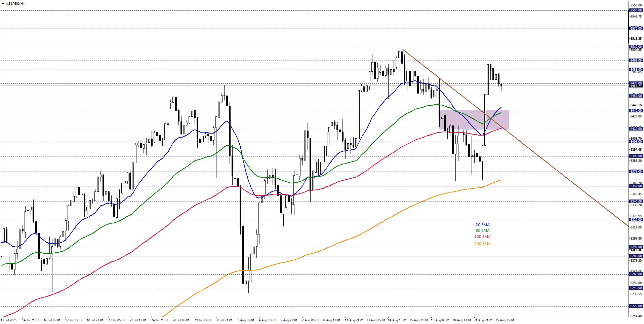The image size is (644, 324).
Task: Click the 8 Aug 13:01 time axis label
Action: pos(332,320)
